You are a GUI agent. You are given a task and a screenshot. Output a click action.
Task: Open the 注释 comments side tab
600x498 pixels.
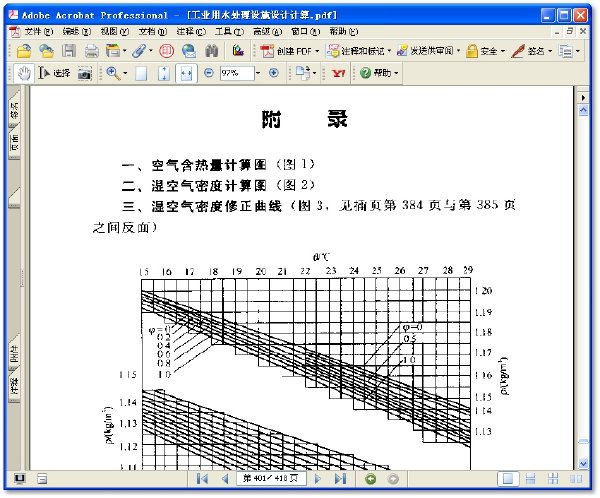coord(14,386)
